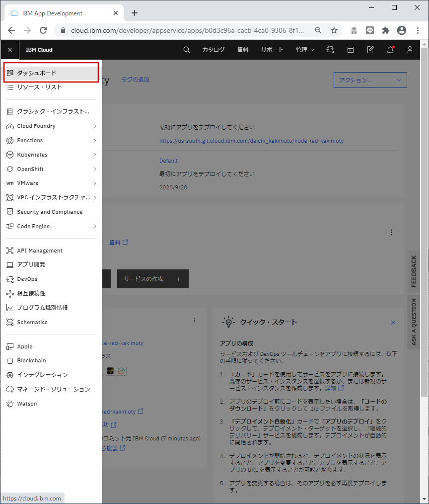This screenshot has width=429, height=504.
Task: Click the Default resource group link
Action: 169,161
